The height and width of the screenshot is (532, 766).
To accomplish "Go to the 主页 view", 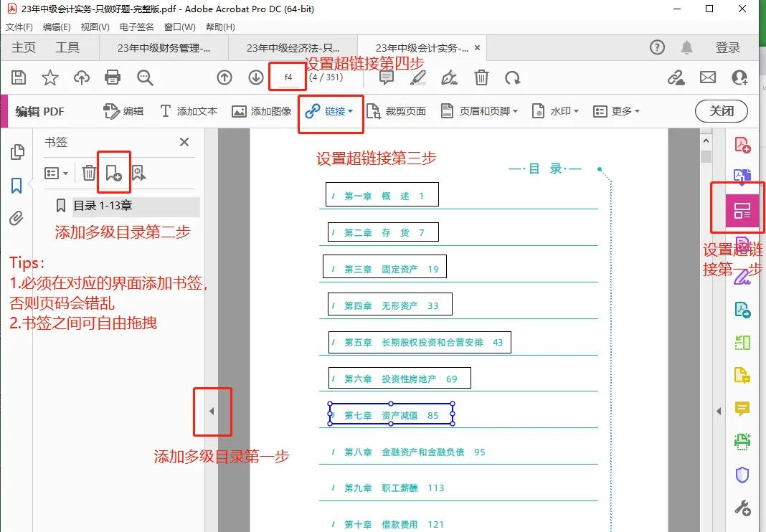I will coord(24,47).
